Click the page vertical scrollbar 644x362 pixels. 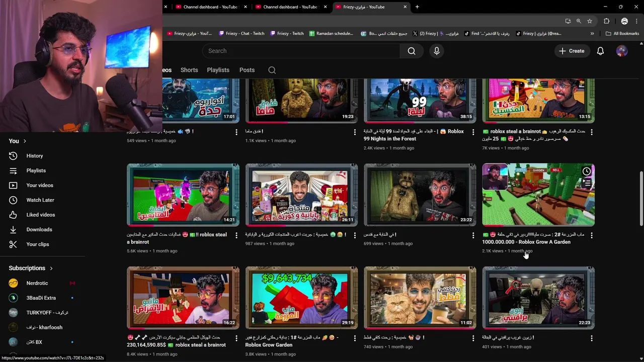tap(641, 198)
